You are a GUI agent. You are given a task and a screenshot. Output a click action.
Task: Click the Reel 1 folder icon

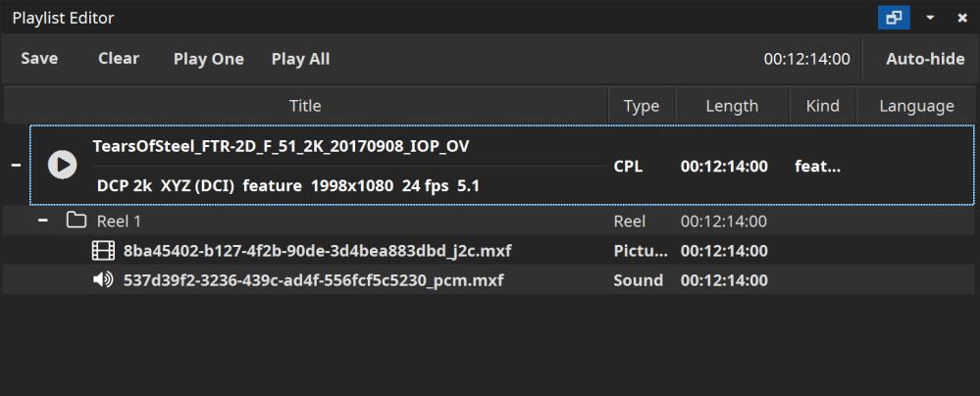[x=77, y=221]
